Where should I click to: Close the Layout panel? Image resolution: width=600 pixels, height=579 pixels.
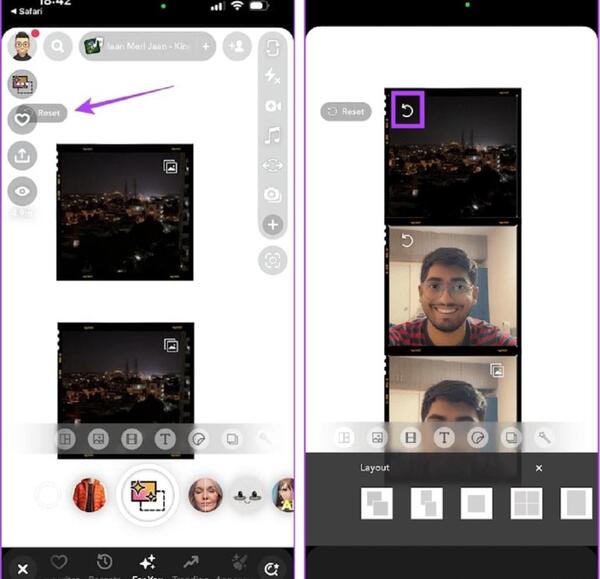[x=539, y=468]
